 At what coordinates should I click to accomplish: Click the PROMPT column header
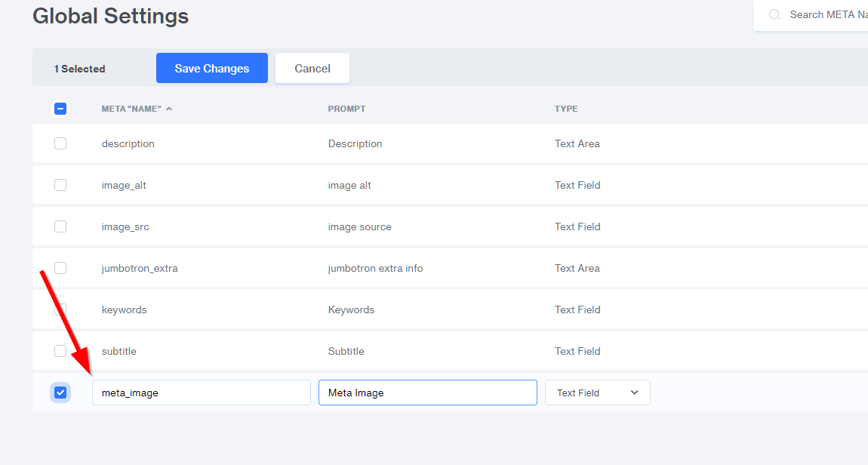point(346,109)
